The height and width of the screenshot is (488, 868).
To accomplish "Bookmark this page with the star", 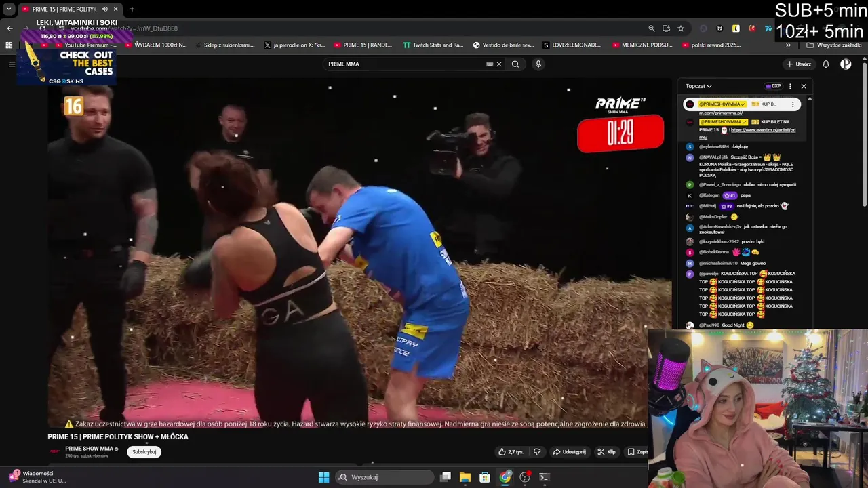I will coord(681,28).
